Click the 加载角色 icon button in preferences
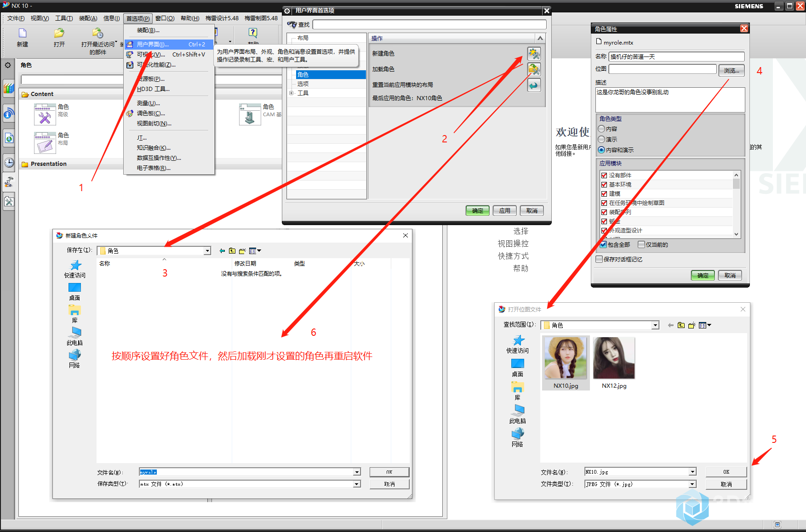 (534, 69)
